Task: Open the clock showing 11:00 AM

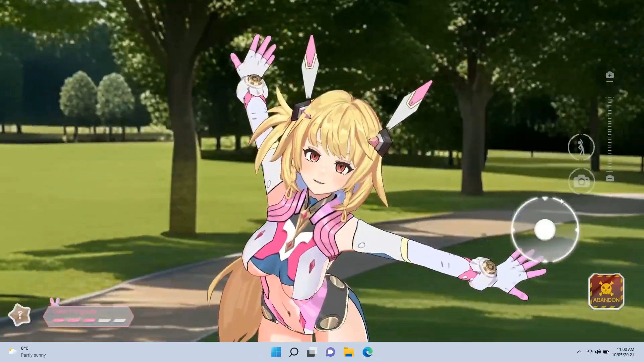Action: tap(623, 352)
